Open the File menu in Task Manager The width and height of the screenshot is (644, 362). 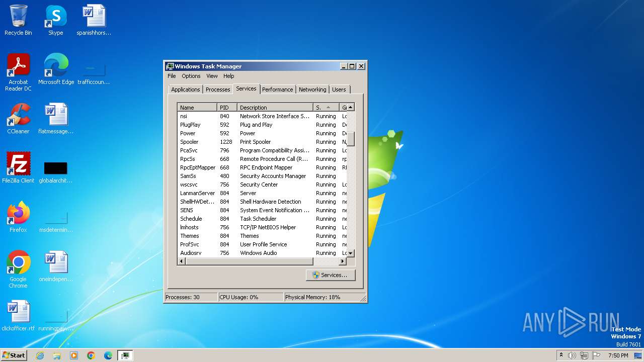[x=172, y=76]
